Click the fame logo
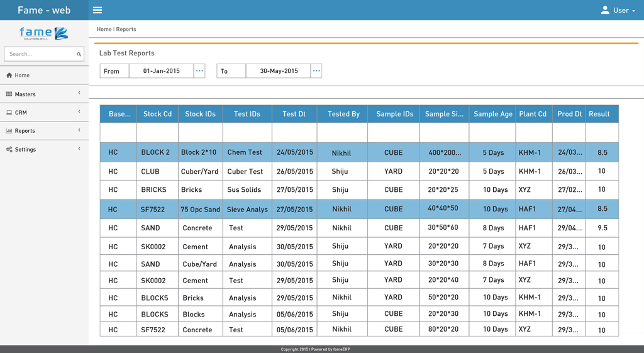Screen dimensions: 644x353 pos(44,33)
